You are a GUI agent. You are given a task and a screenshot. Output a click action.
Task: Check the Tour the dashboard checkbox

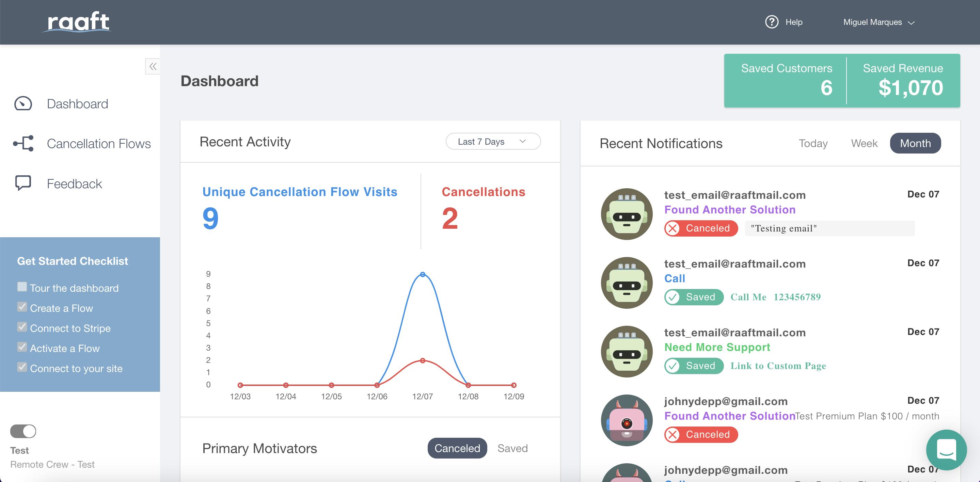22,287
